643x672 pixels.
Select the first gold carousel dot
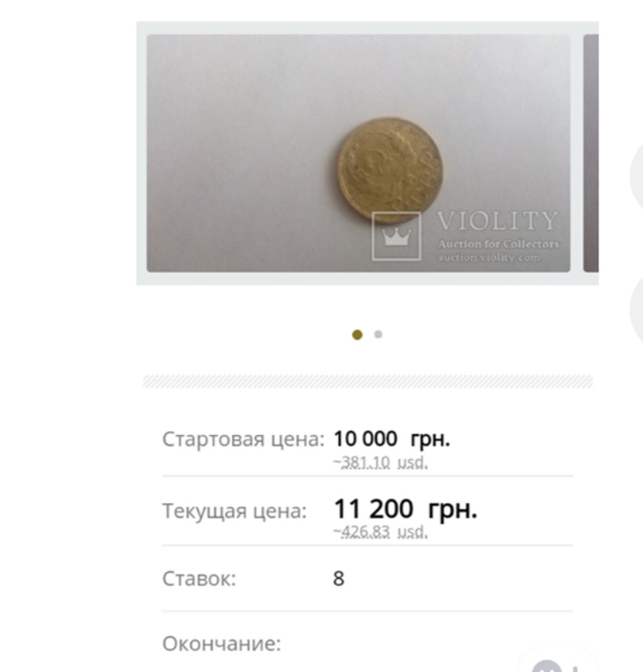(357, 334)
